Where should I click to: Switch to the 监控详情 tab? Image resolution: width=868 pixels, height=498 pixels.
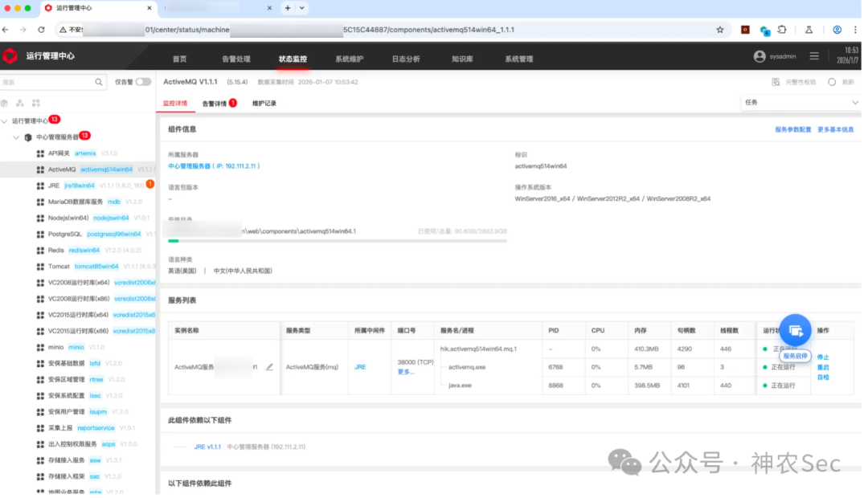click(x=175, y=104)
